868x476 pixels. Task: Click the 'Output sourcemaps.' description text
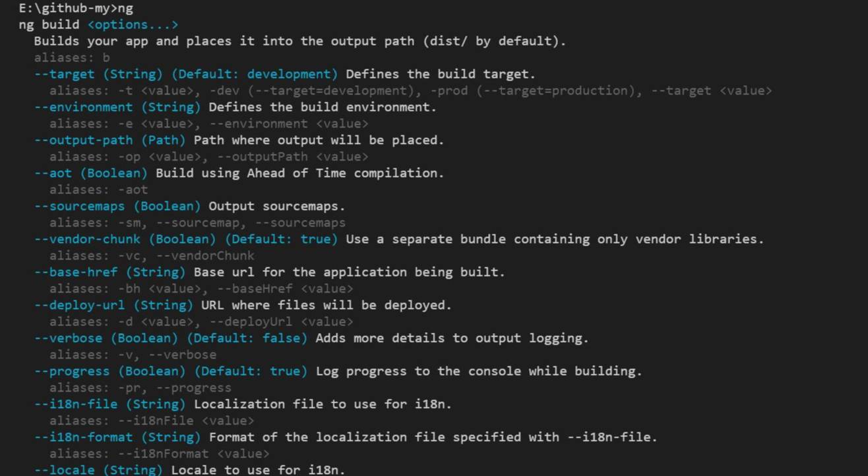click(x=277, y=206)
